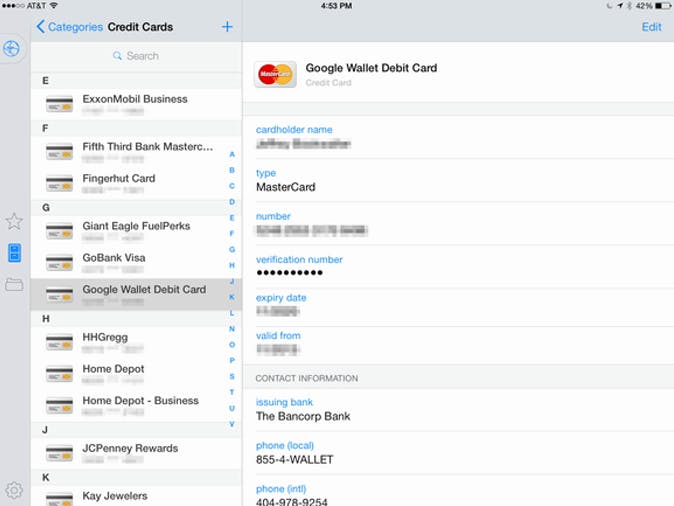Go back to Categories
Screen dimensions: 674x506
coord(70,27)
